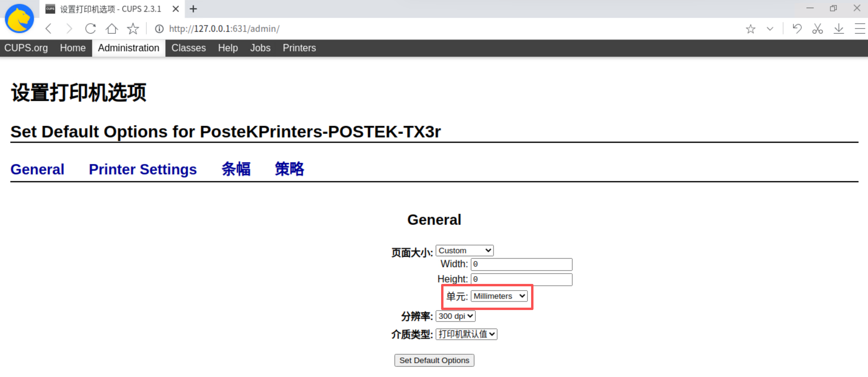Image resolution: width=868 pixels, height=377 pixels.
Task: Open the Help navigation item
Action: pos(228,48)
